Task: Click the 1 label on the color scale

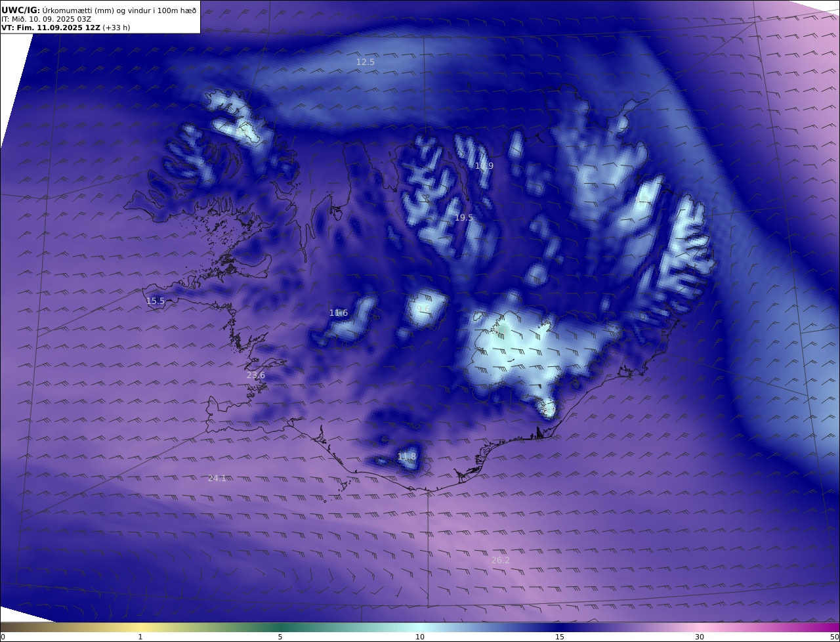Action: pyautogui.click(x=140, y=637)
